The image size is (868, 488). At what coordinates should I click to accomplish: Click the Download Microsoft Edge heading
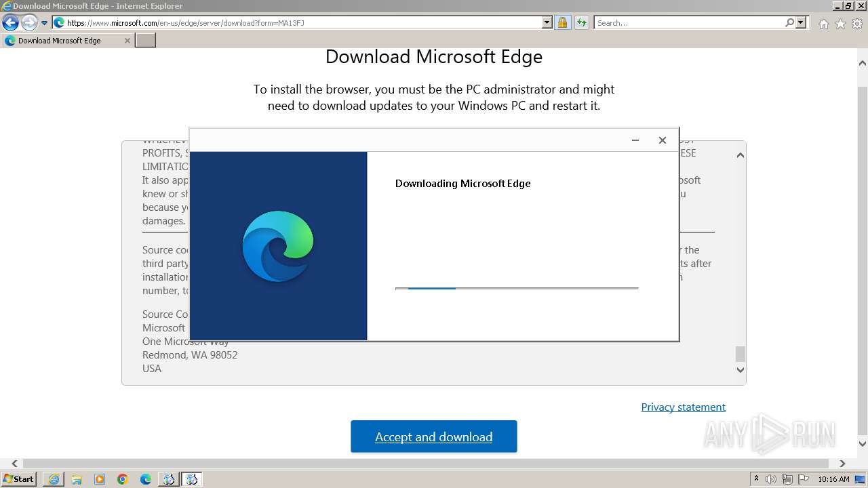click(434, 57)
